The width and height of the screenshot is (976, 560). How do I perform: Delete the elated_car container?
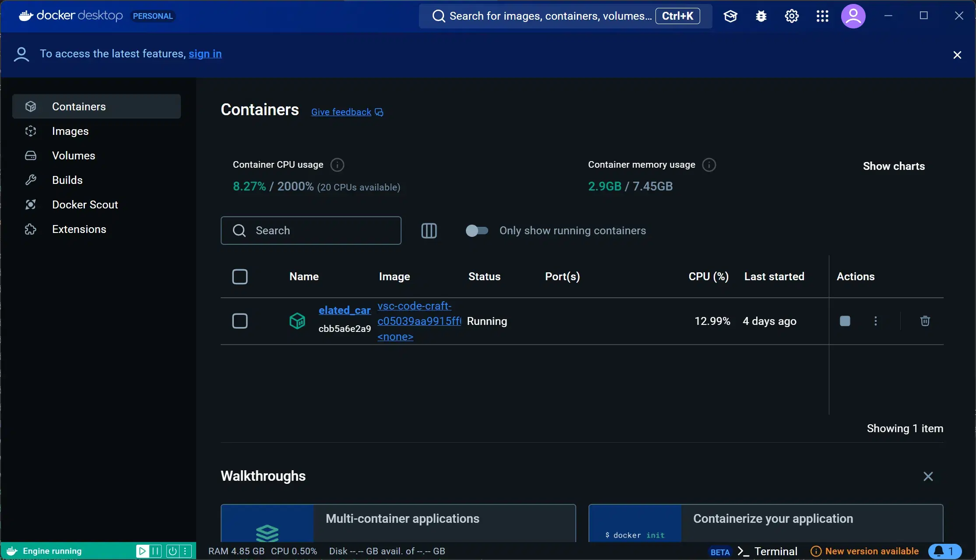click(x=925, y=321)
